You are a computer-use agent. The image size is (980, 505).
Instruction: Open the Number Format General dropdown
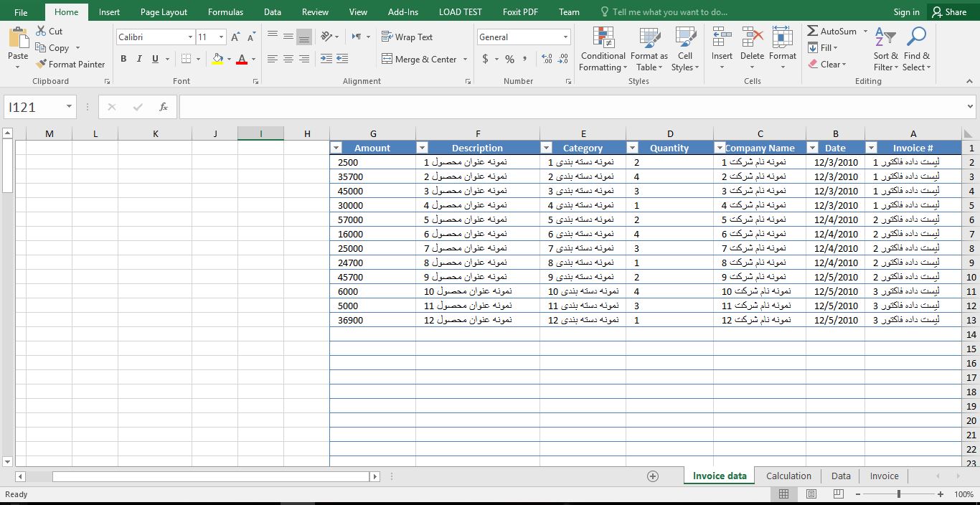565,37
